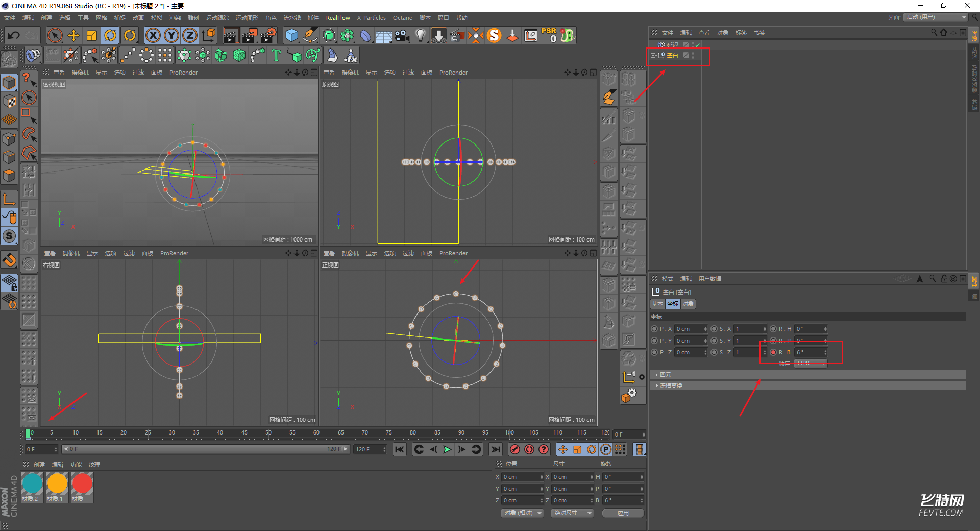Click the MoGraph fx effector icon
980x531 pixels.
(351, 55)
